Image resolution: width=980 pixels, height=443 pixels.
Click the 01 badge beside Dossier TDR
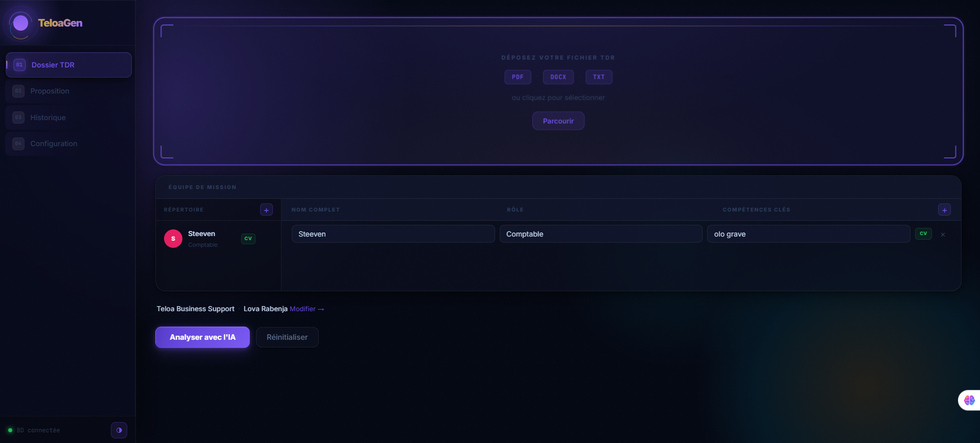pyautogui.click(x=19, y=65)
